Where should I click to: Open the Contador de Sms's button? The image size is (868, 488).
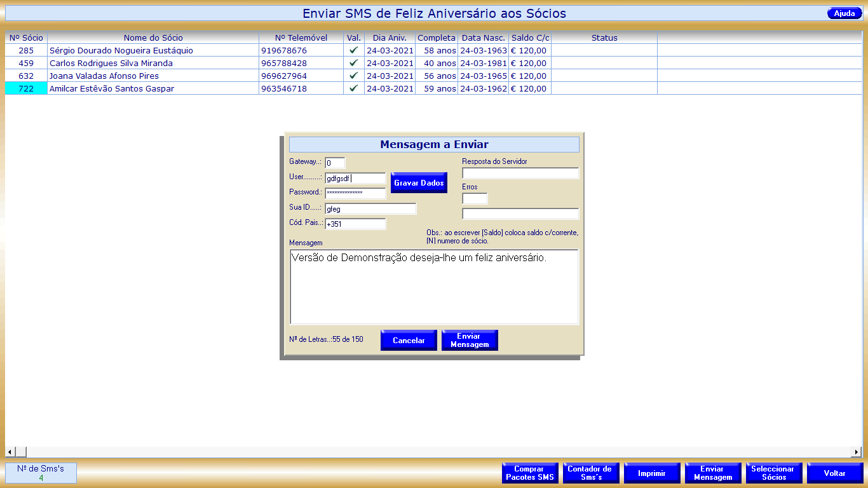coord(591,473)
